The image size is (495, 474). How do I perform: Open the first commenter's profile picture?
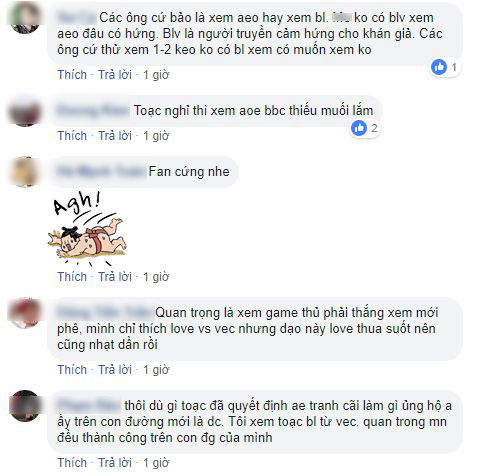[x=25, y=18]
